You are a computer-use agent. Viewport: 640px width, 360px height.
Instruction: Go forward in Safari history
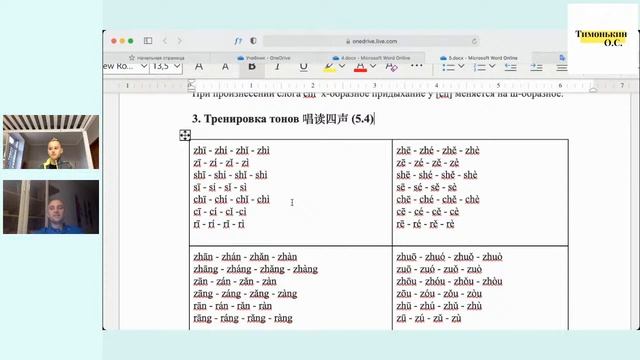pos(180,41)
